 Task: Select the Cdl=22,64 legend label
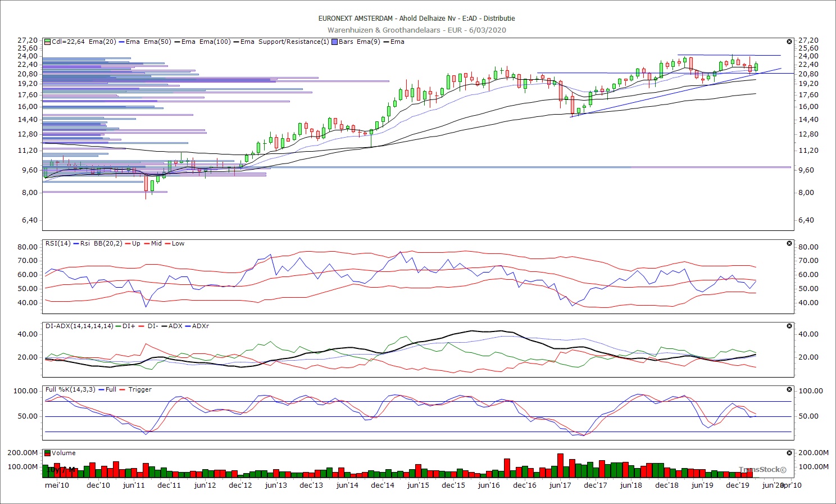(69, 42)
